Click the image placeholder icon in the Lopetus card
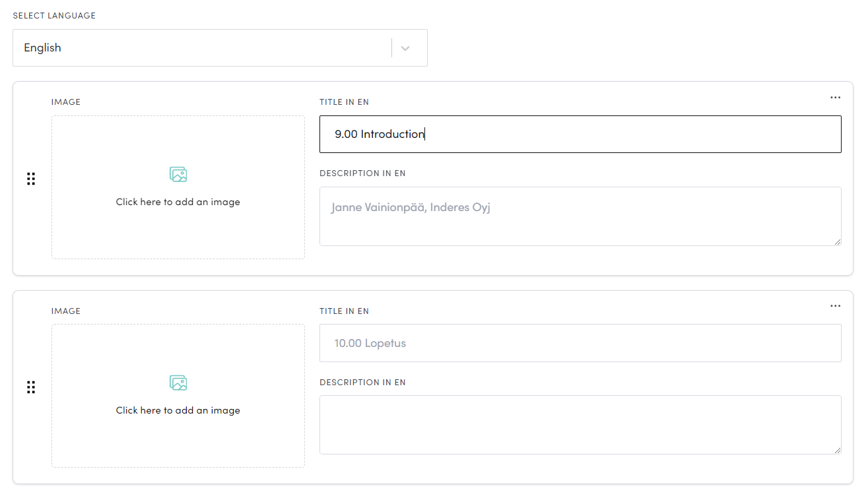This screenshot has height=496, width=868. pyautogui.click(x=178, y=383)
